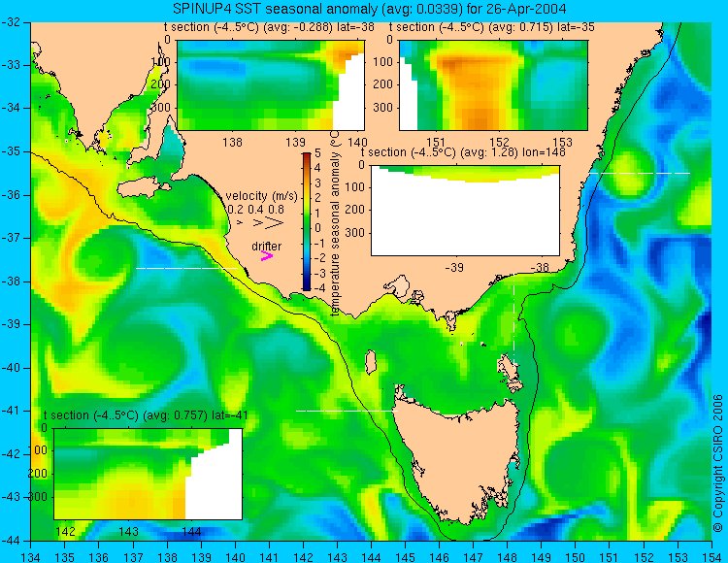Click Flinders Island northeast of Tasmania
The image size is (728, 563).
[x=509, y=368]
